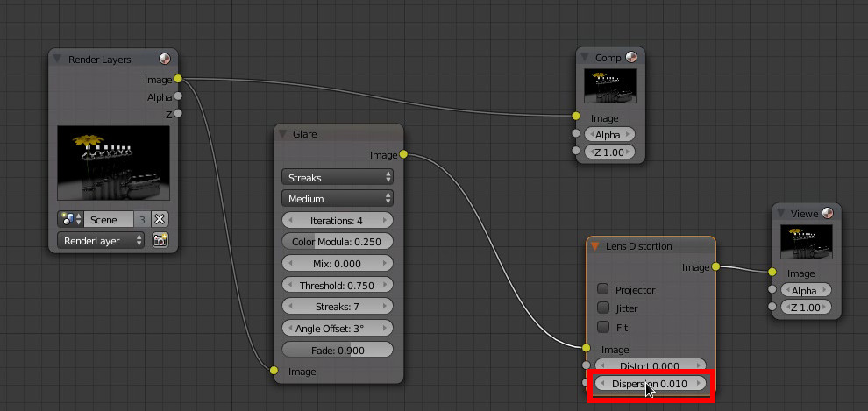Collapse the Glare node with its triangle
The width and height of the screenshot is (868, 411).
pos(283,134)
